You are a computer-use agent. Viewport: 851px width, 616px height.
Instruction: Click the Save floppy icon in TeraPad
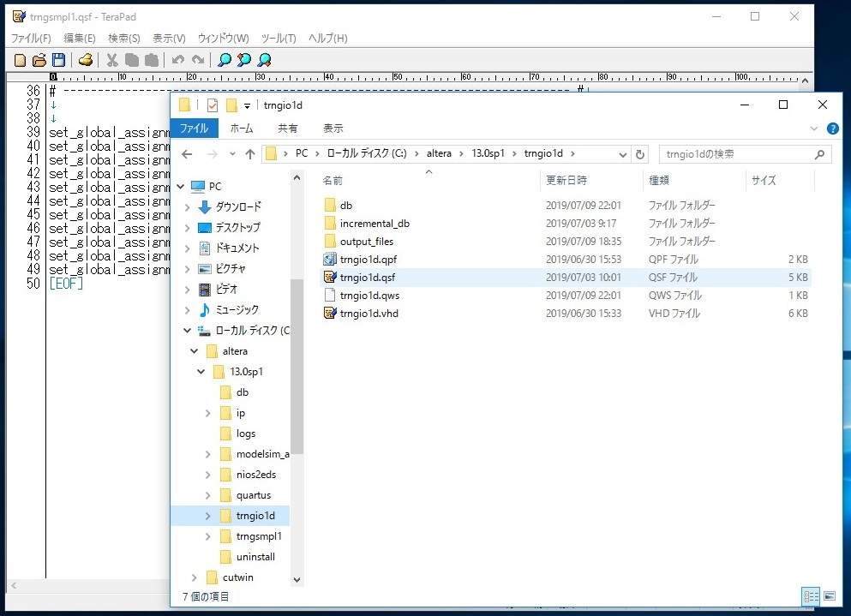[x=58, y=60]
